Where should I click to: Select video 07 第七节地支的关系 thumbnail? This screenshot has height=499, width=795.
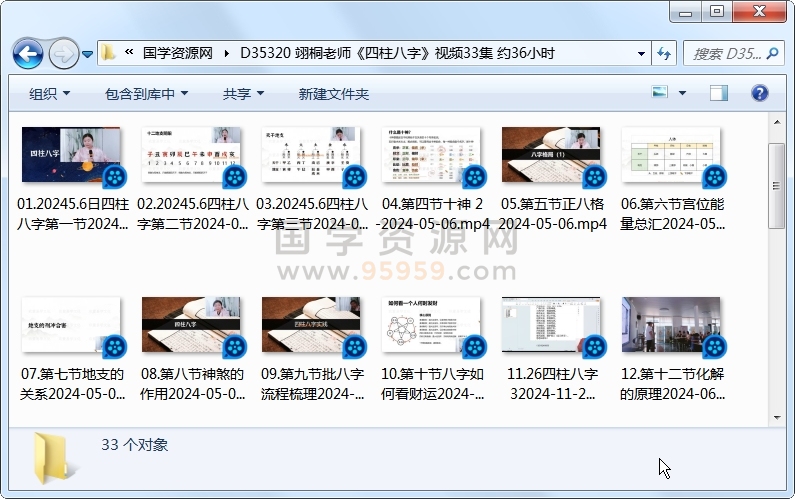pyautogui.click(x=71, y=325)
